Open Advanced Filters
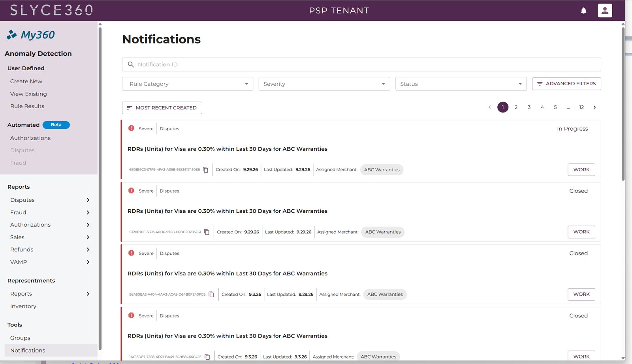This screenshot has width=632, height=364. point(566,84)
